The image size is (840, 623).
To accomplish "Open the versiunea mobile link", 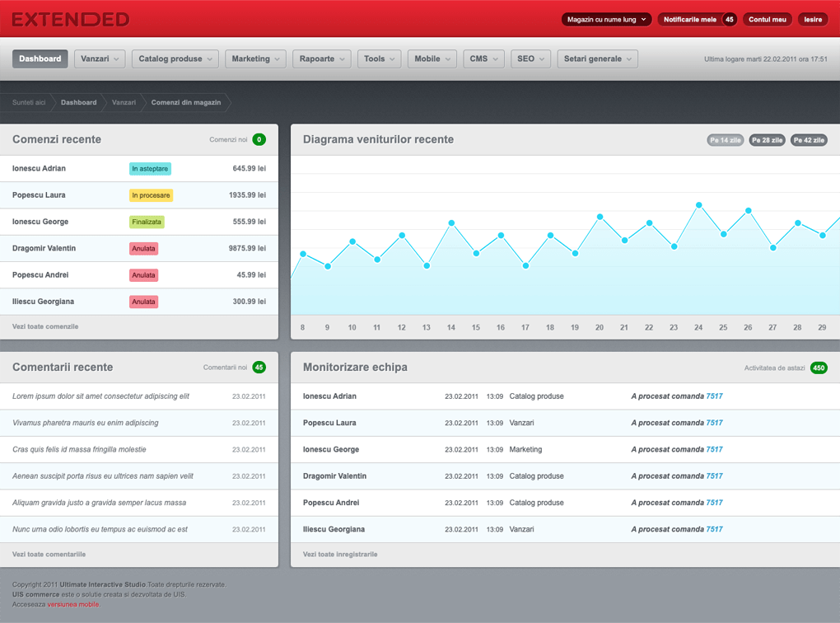I will pos(73,604).
